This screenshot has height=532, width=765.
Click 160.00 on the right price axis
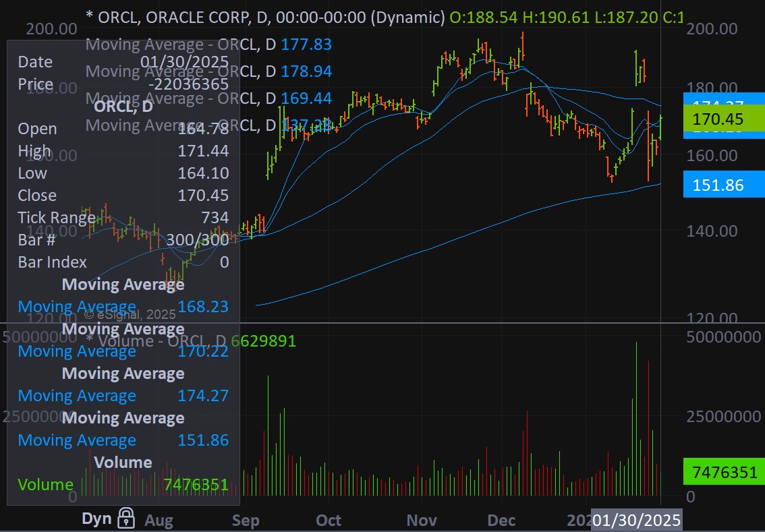(x=712, y=156)
